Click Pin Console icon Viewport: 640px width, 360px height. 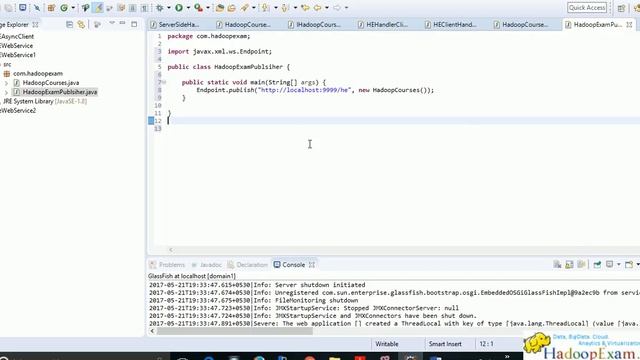point(597,264)
